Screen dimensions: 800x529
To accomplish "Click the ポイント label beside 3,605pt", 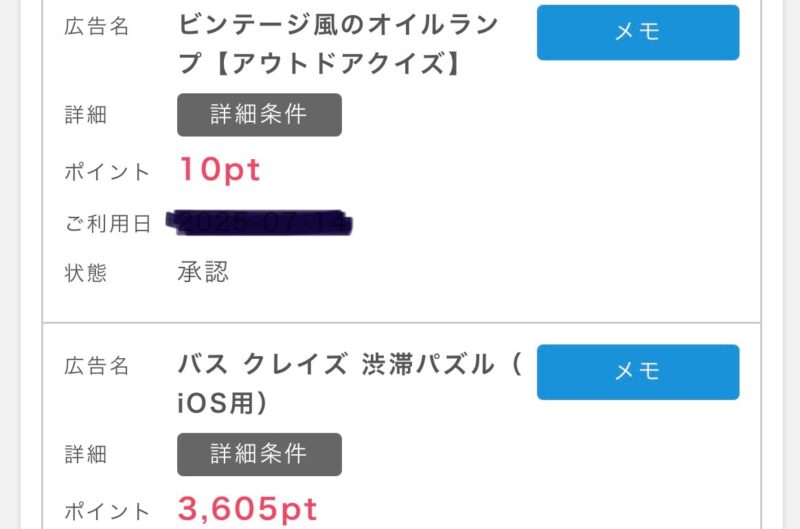I will (106, 510).
